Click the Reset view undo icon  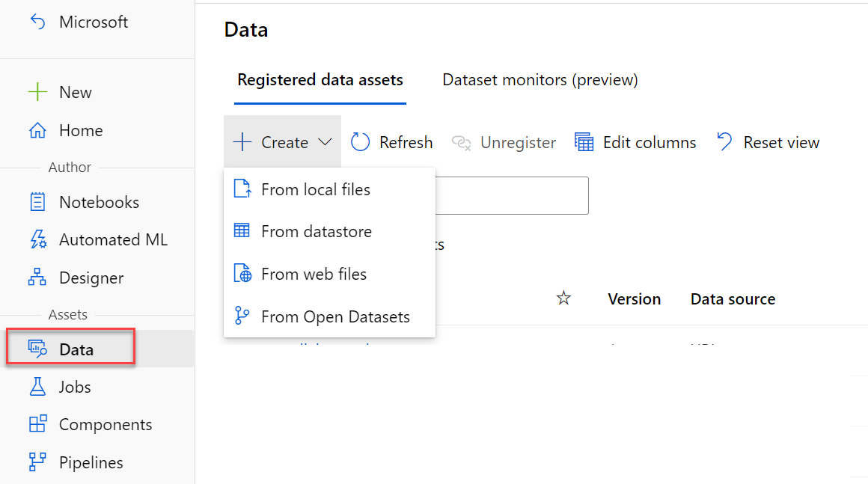pos(724,141)
